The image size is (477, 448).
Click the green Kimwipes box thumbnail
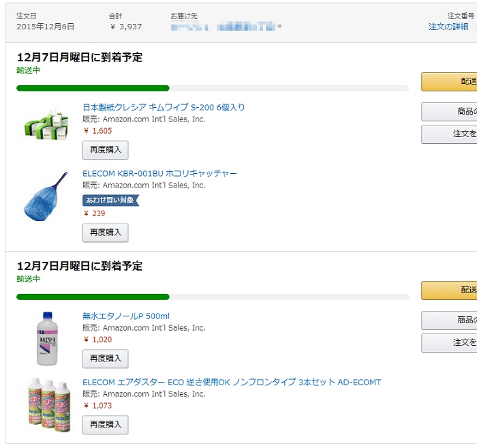[46, 125]
